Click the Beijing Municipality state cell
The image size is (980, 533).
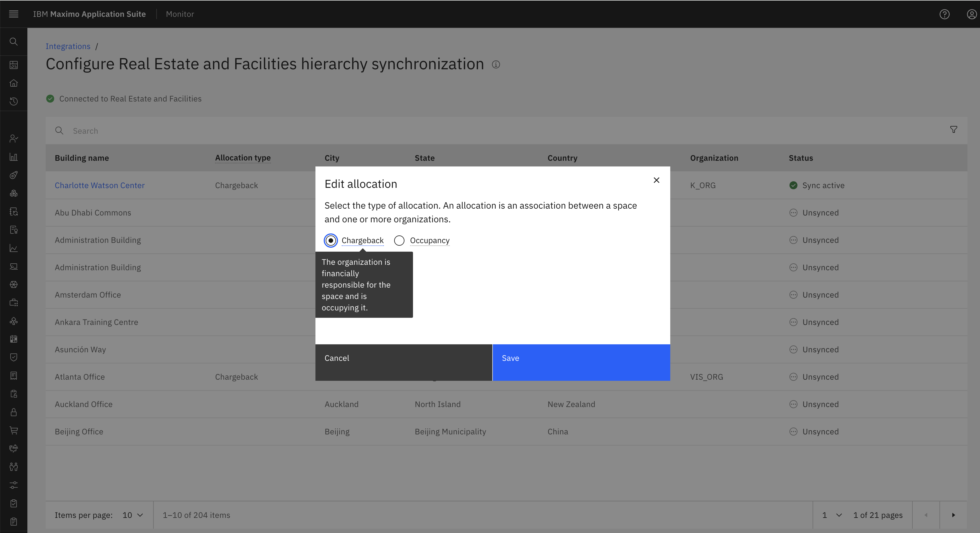(x=450, y=432)
